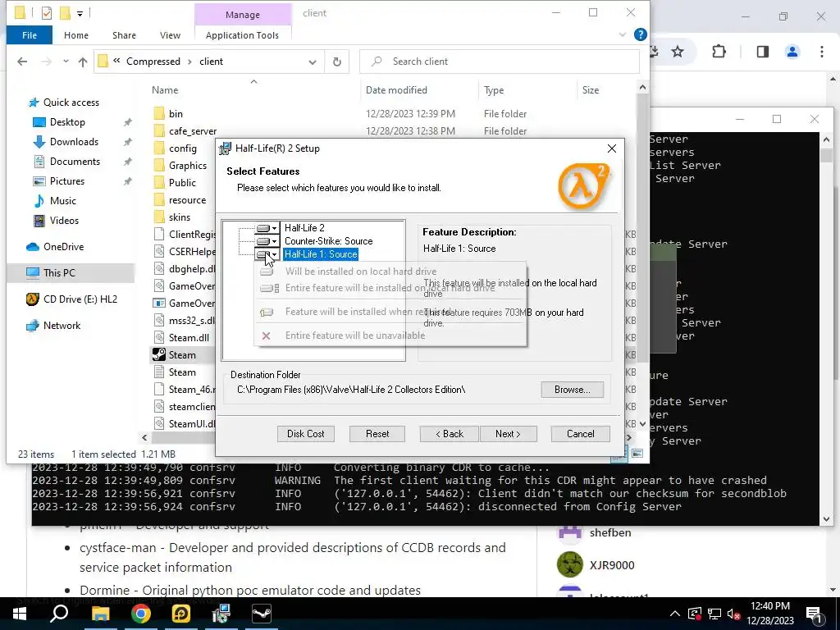Open CD Drive (E:) HL2
The width and height of the screenshot is (840, 630).
coord(80,299)
